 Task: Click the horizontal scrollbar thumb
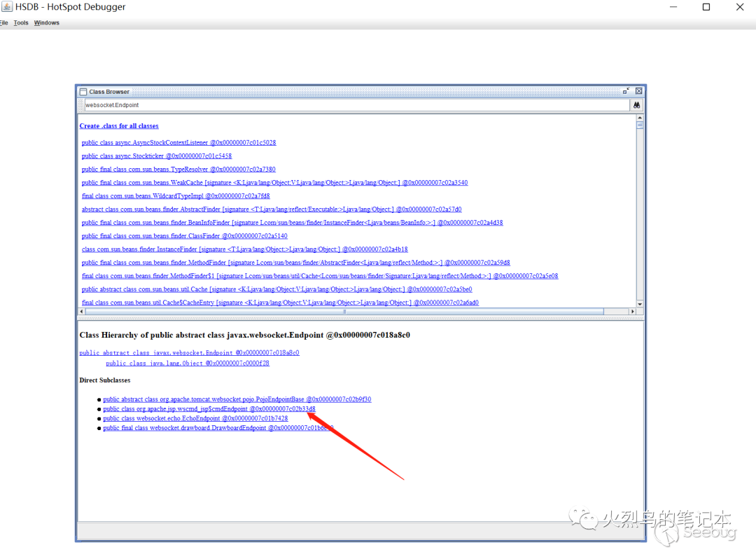click(344, 312)
